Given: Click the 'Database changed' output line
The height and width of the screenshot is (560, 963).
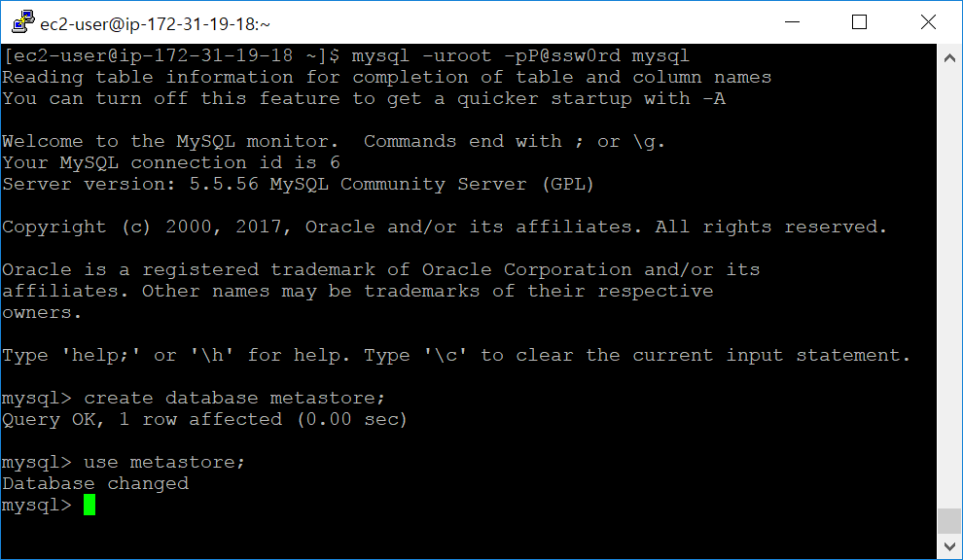Looking at the screenshot, I should [x=95, y=484].
